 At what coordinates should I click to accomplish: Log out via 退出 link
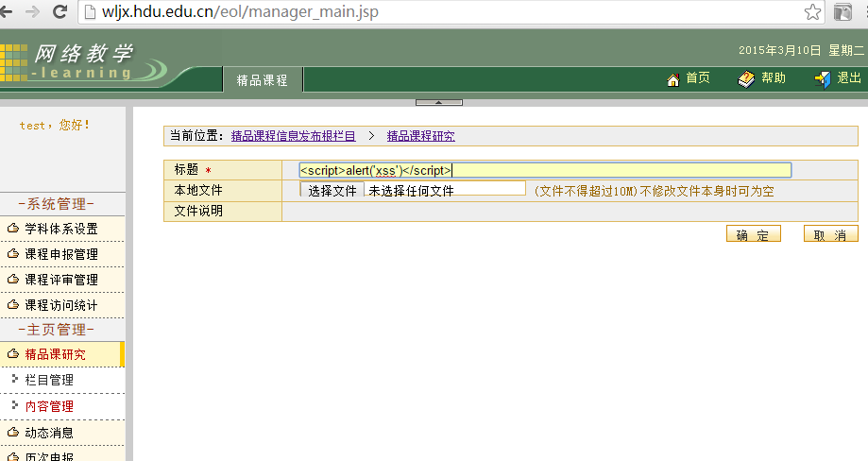point(849,77)
